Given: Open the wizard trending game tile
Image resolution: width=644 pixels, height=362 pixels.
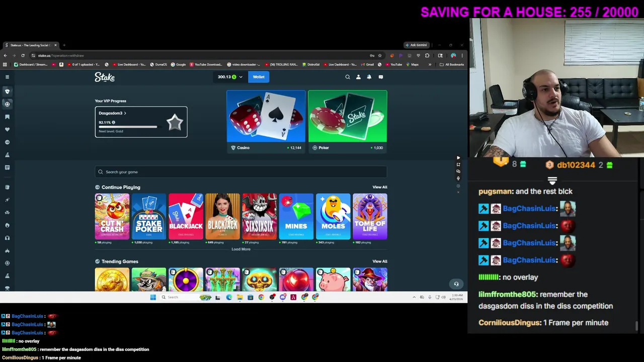Looking at the screenshot, I should tap(370, 280).
